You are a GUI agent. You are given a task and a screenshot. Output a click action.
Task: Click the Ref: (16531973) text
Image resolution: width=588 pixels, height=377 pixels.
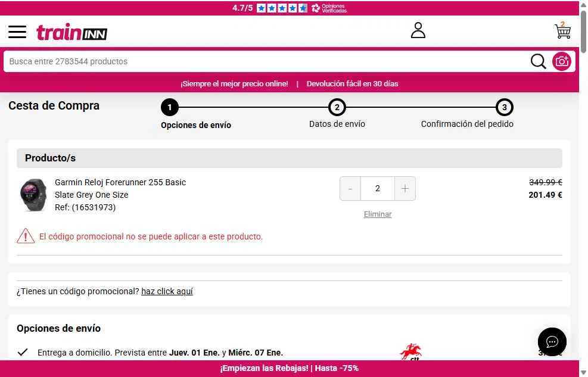(x=85, y=207)
